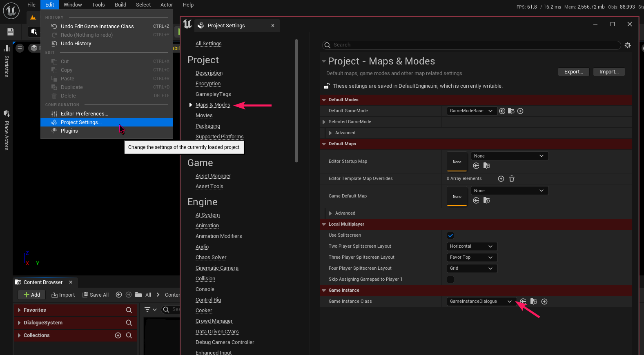Screen dimensions: 644x355
Task: Create a new Game Instance Class with plus icon
Action: click(x=544, y=302)
